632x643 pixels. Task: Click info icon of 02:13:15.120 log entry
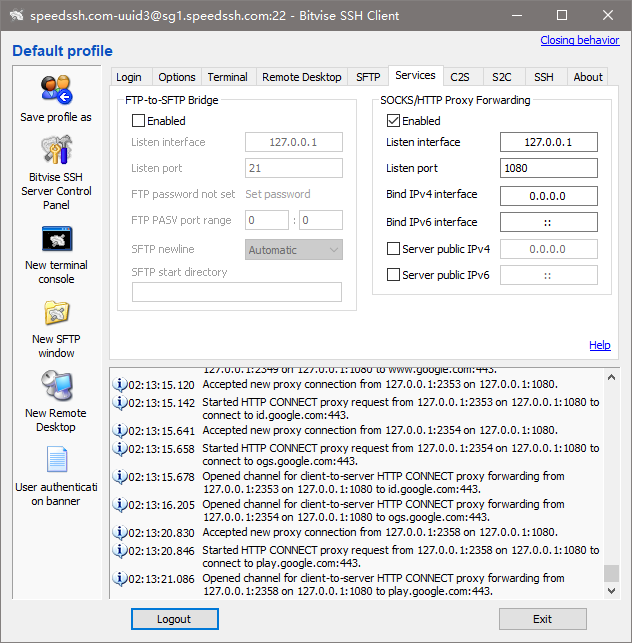click(x=119, y=384)
